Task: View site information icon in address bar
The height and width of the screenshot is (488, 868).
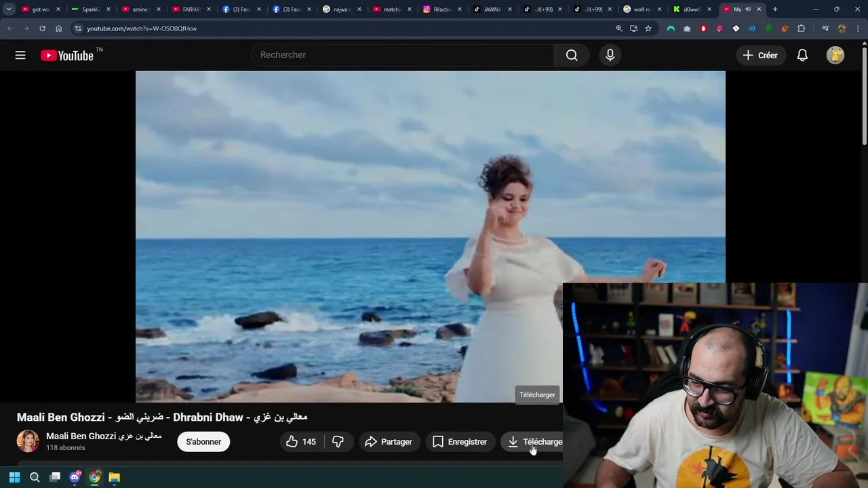Action: tap(78, 28)
